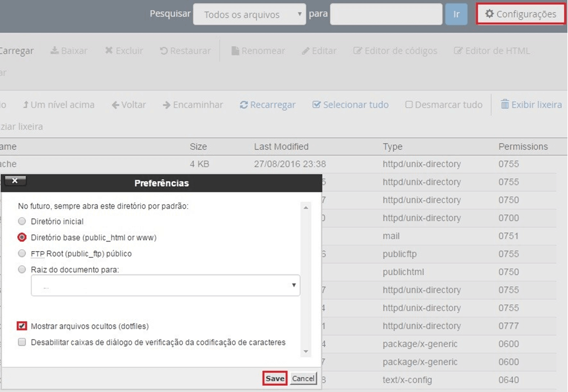Click Selecionar tudo checkmark icon
Image resolution: width=568 pixels, height=392 pixels.
[x=316, y=105]
